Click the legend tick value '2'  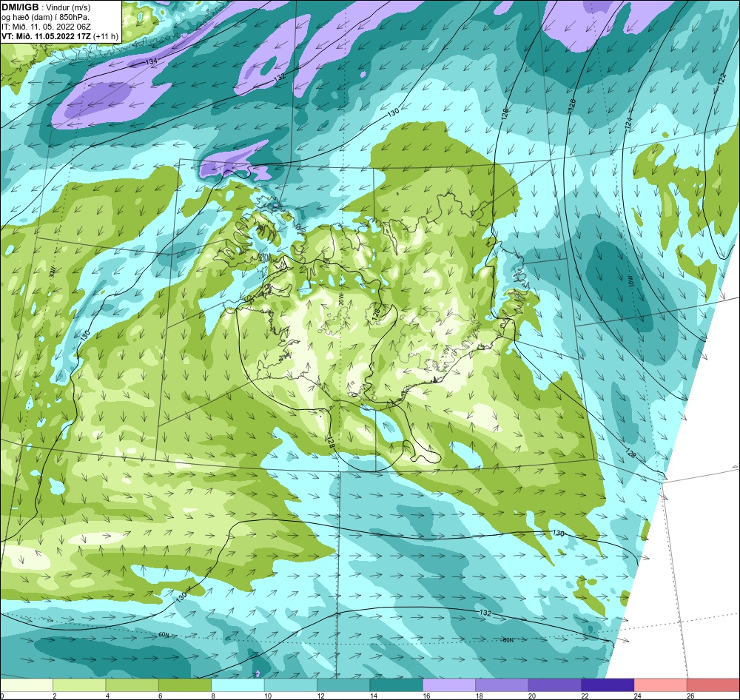[55, 696]
